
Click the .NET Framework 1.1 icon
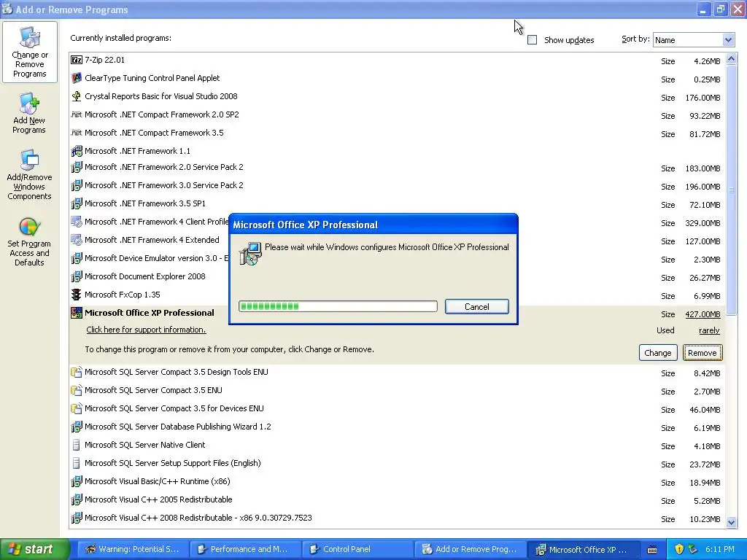point(76,151)
